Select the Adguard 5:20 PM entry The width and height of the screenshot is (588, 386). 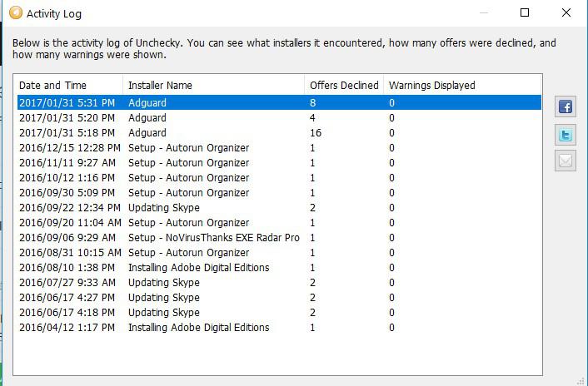[279, 117]
